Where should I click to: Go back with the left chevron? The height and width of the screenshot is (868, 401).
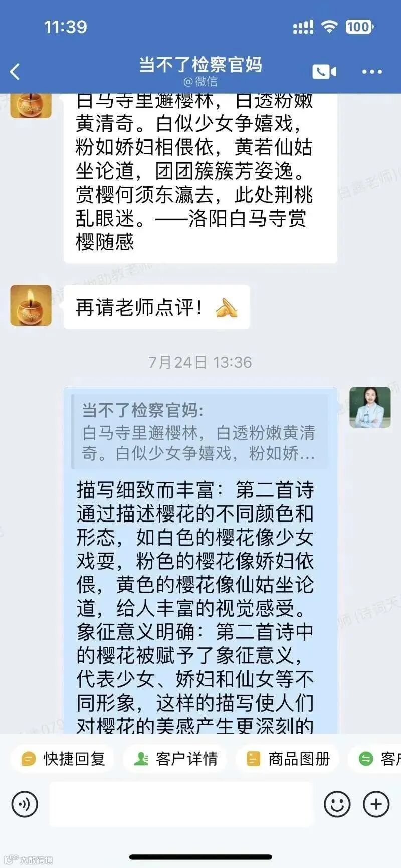point(15,72)
